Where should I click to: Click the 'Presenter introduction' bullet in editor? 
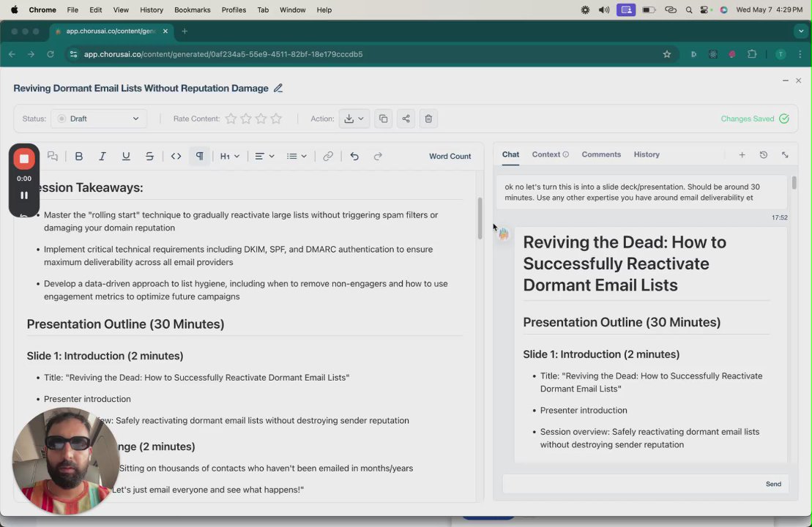(x=87, y=399)
